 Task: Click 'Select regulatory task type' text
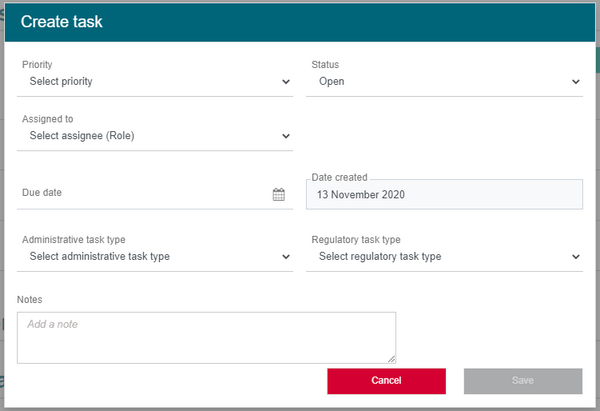pos(380,257)
